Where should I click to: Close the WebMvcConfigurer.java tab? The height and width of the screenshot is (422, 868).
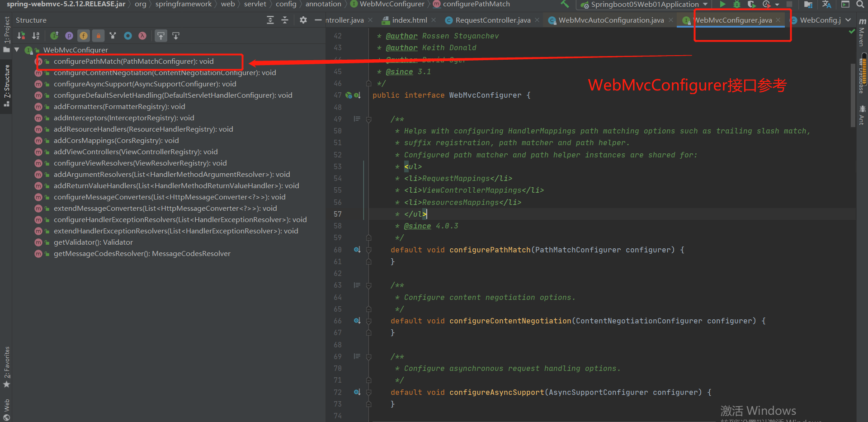tap(778, 20)
